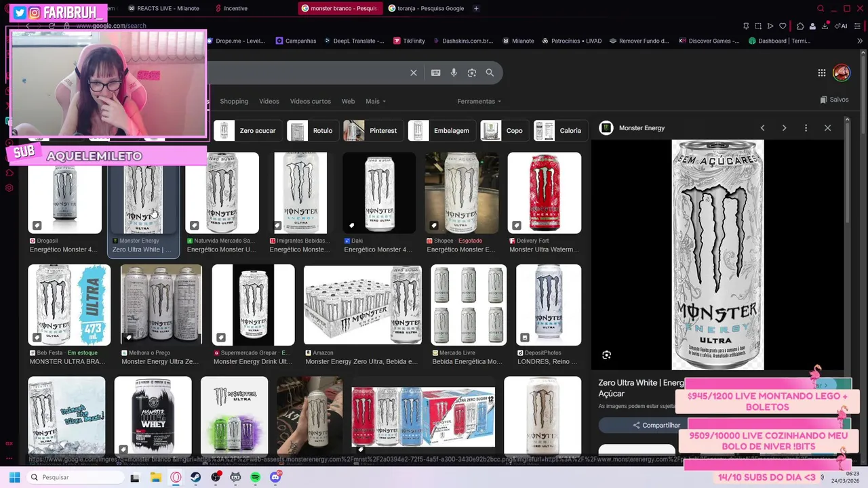Image resolution: width=868 pixels, height=488 pixels.
Task: Open the browser toolbar profile icon
Action: (x=812, y=26)
